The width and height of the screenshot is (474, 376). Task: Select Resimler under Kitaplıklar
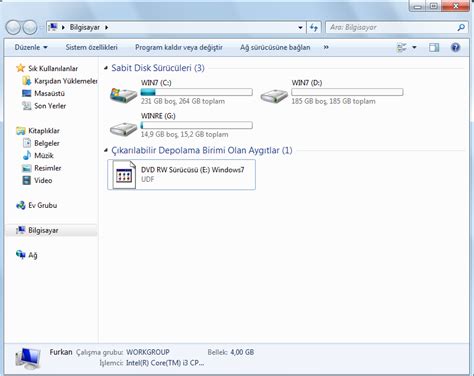pos(48,168)
